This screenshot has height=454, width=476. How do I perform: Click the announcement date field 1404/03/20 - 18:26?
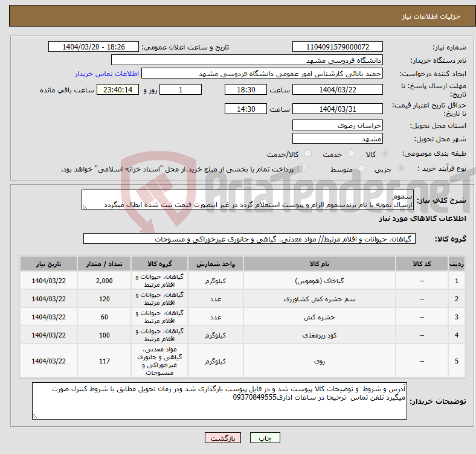pos(94,46)
